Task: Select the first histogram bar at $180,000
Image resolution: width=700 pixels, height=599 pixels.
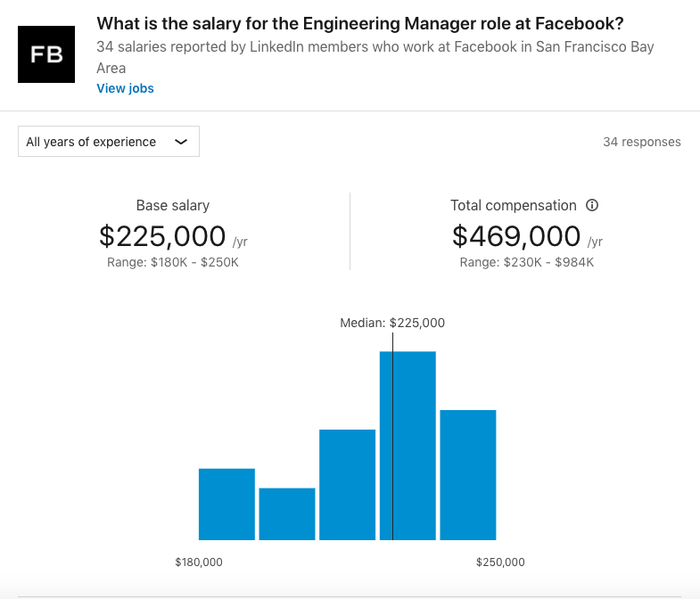Action: tap(226, 505)
